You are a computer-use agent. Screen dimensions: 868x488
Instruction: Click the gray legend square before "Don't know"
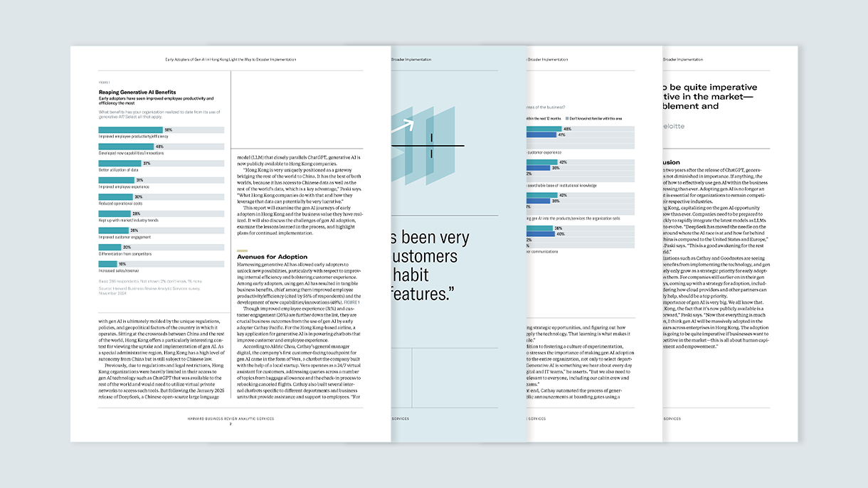[x=567, y=118]
